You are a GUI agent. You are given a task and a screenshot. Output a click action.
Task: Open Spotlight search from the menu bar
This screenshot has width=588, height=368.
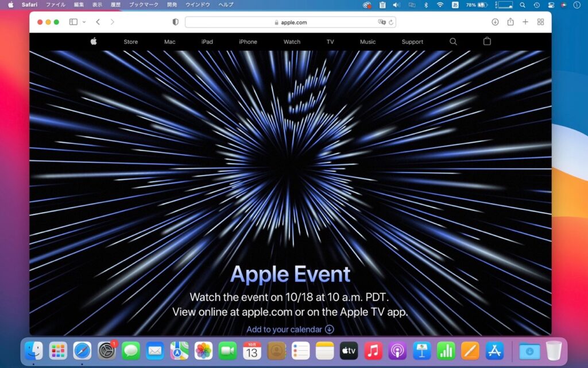tap(523, 5)
